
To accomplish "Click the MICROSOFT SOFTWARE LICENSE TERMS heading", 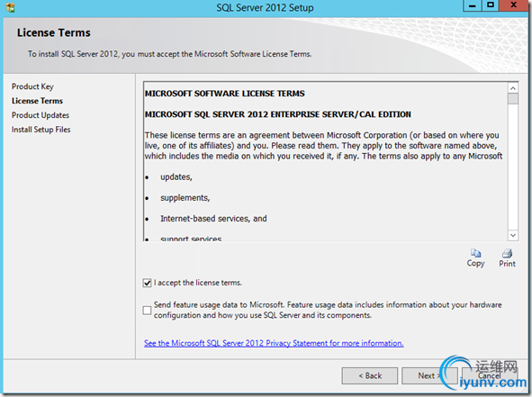I will click(225, 94).
